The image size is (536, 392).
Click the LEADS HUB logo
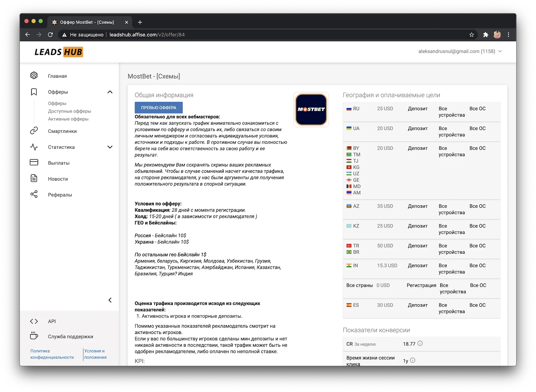click(59, 52)
